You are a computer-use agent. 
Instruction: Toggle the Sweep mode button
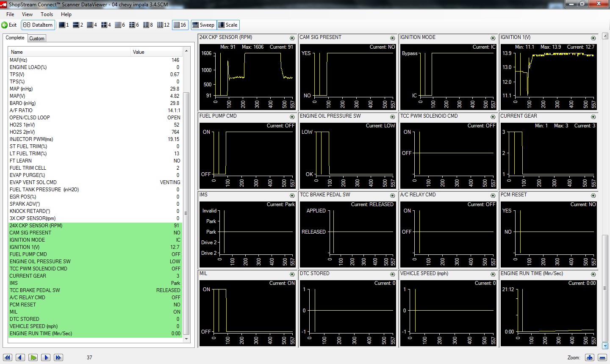(203, 25)
